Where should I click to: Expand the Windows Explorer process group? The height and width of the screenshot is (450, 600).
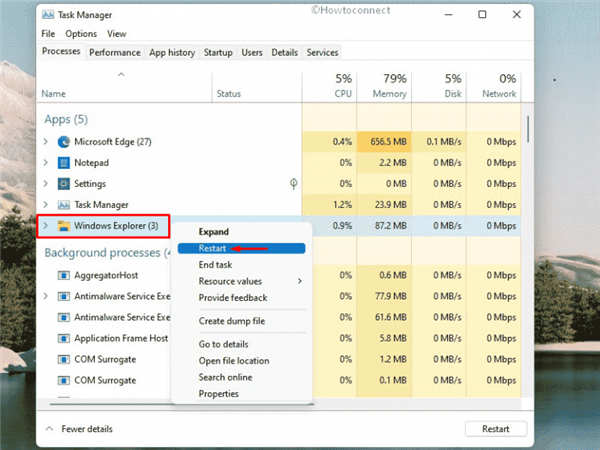tap(46, 226)
